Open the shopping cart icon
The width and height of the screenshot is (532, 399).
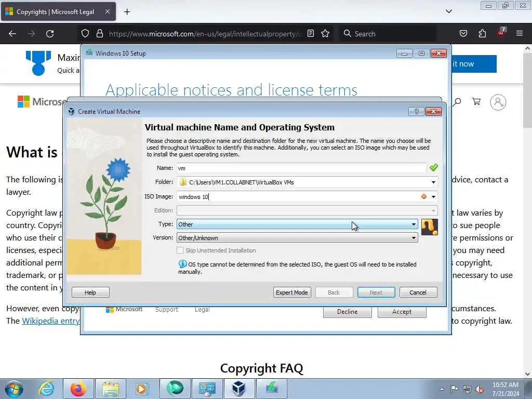476,102
